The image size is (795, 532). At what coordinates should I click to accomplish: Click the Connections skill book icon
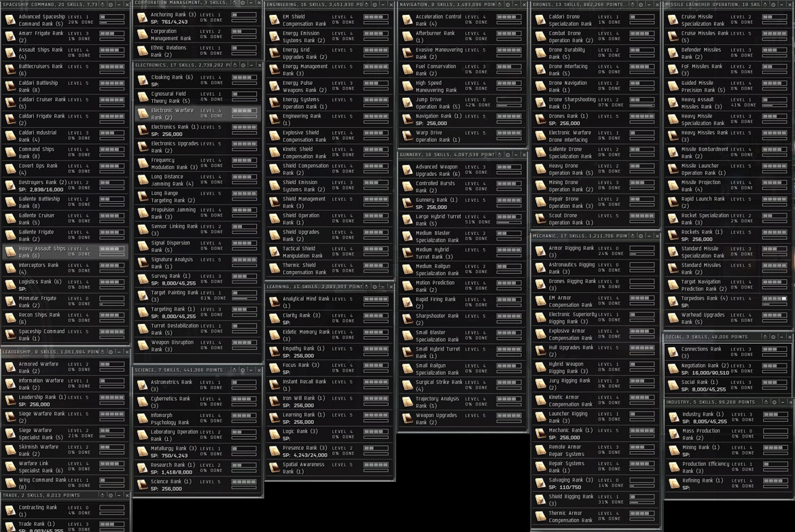coord(673,353)
